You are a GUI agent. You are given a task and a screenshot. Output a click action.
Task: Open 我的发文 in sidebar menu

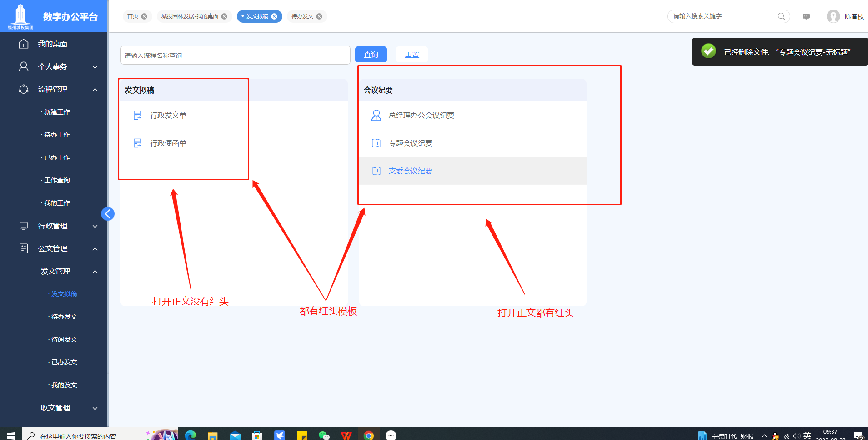coord(64,385)
